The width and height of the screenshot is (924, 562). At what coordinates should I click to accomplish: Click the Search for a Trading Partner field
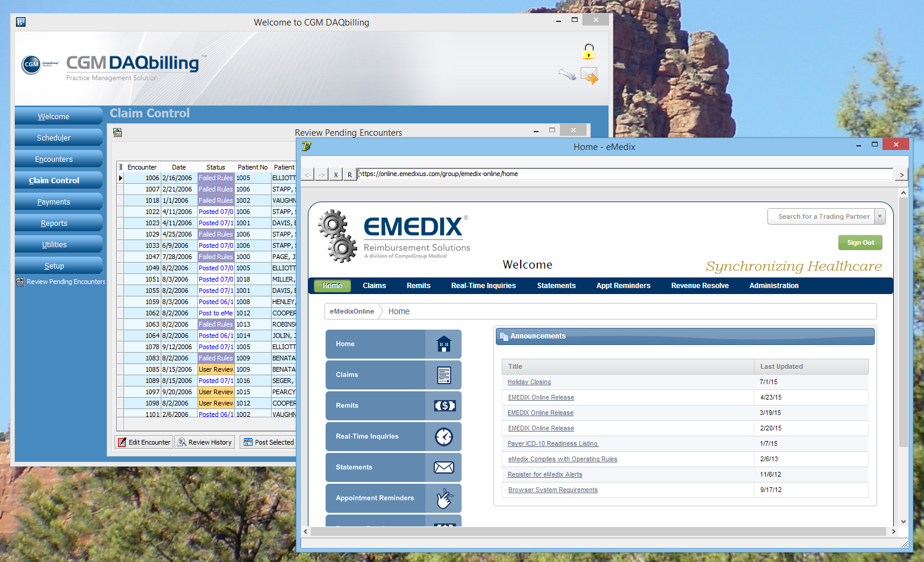click(821, 216)
